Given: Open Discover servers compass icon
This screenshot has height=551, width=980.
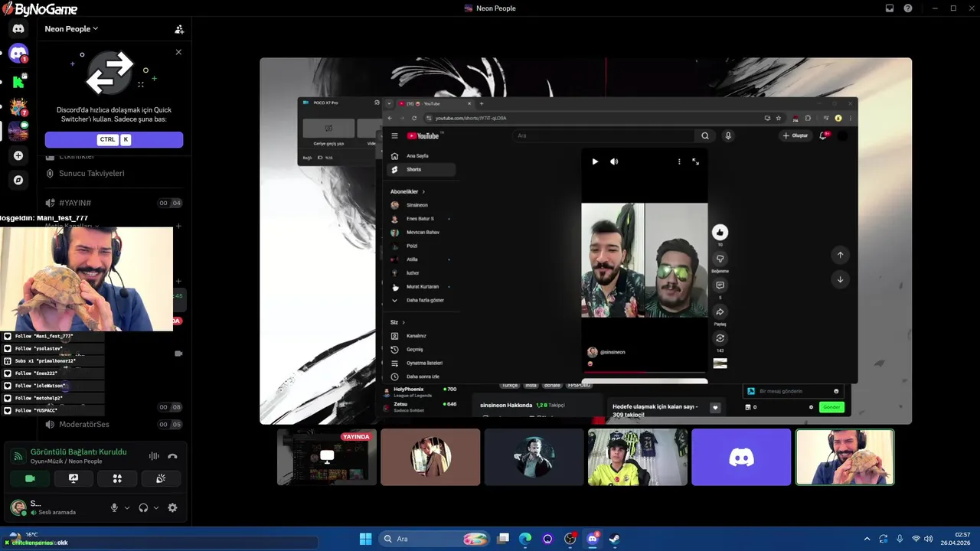Looking at the screenshot, I should [18, 180].
